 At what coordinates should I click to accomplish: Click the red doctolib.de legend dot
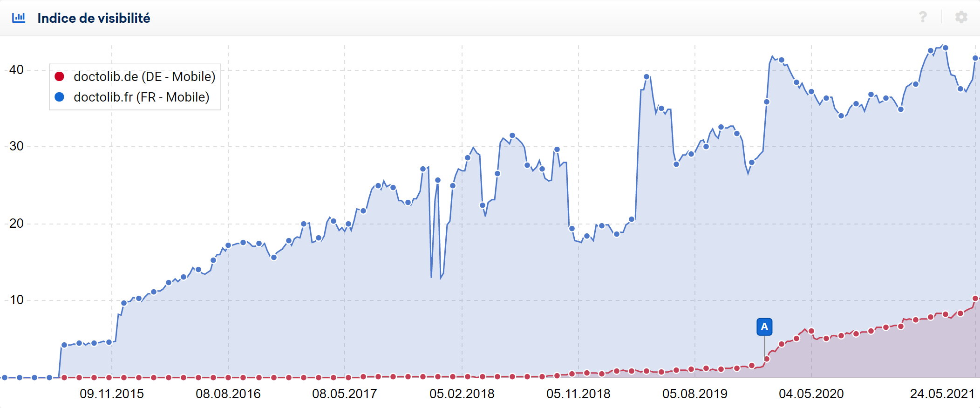pyautogui.click(x=59, y=76)
